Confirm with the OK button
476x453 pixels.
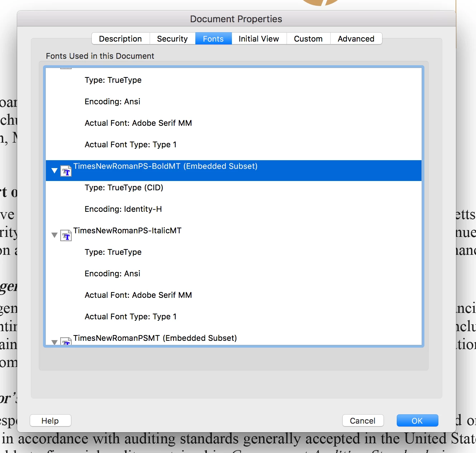[417, 421]
